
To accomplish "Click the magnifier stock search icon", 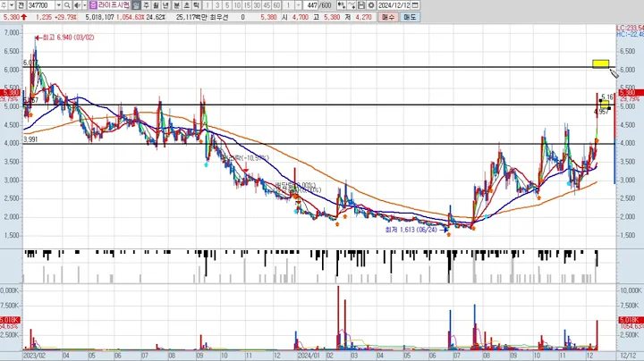I will (x=67, y=5).
